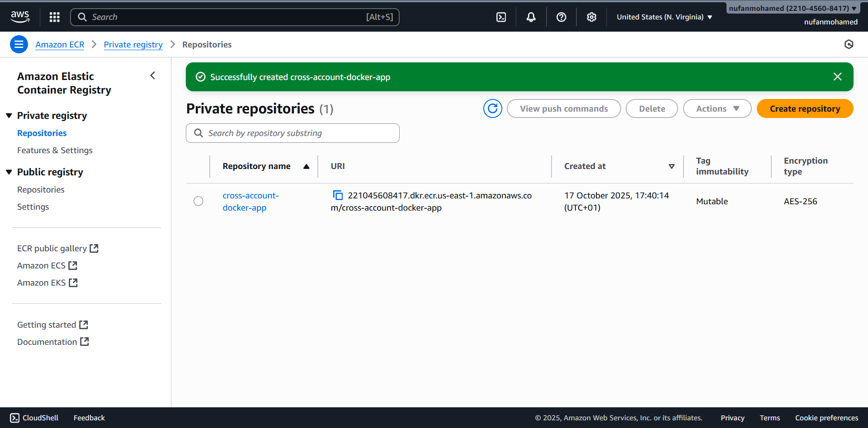The image size is (868, 428).
Task: Focus the repository substring search field
Action: pos(292,133)
